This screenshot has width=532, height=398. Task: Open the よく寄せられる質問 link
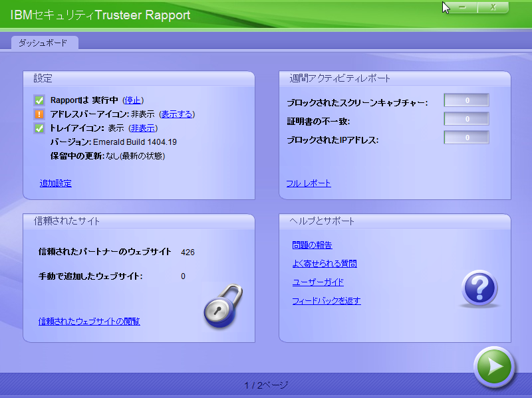coord(325,263)
